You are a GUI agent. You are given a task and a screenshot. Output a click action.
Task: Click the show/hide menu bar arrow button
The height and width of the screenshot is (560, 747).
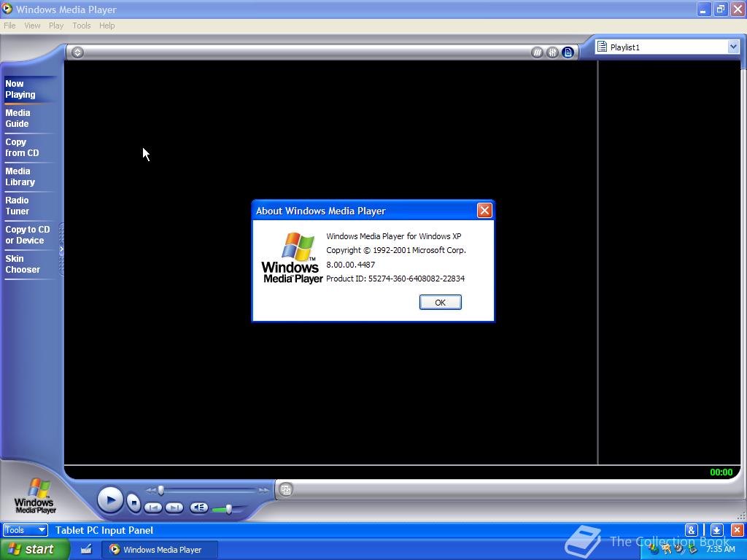click(77, 52)
